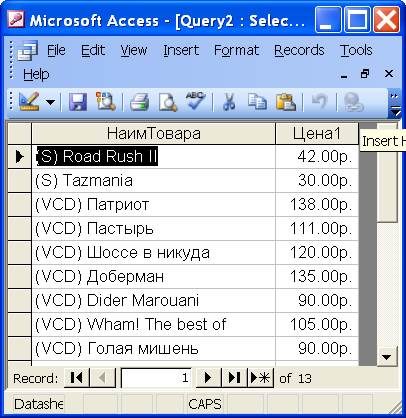Click the vertical scrollbar down arrow
This screenshot has width=406, height=418.
[x=387, y=357]
